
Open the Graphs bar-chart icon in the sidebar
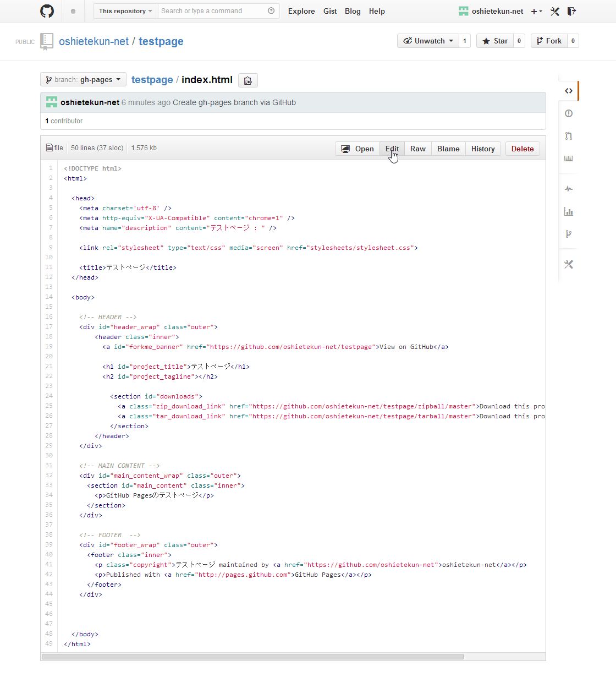(x=569, y=211)
